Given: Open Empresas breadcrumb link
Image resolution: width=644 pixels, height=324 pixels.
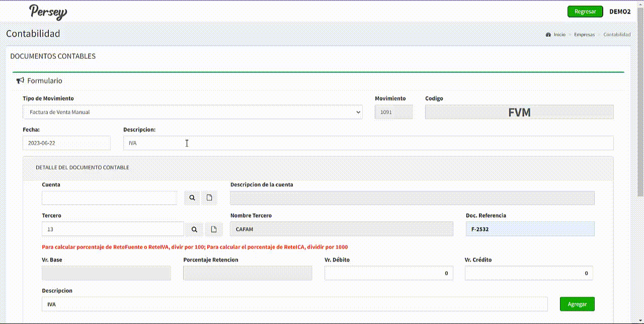Looking at the screenshot, I should point(585,35).
